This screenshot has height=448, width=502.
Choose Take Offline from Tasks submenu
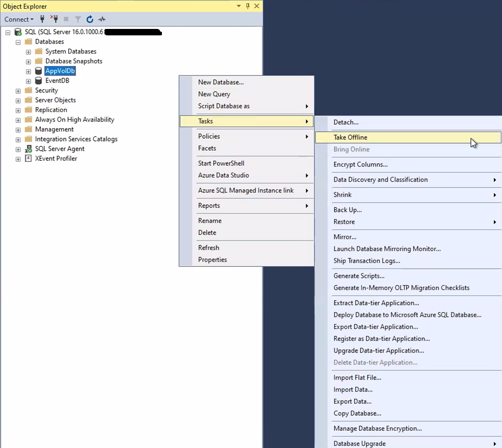click(350, 138)
